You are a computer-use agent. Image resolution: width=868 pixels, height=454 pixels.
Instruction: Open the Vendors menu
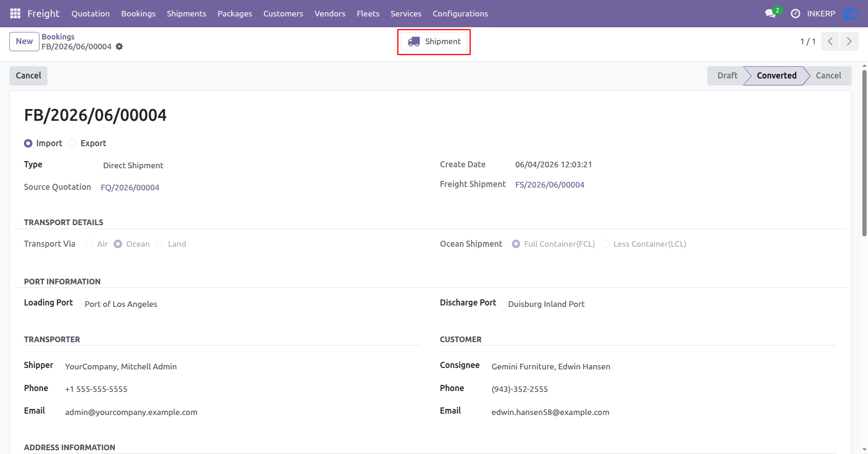330,14
